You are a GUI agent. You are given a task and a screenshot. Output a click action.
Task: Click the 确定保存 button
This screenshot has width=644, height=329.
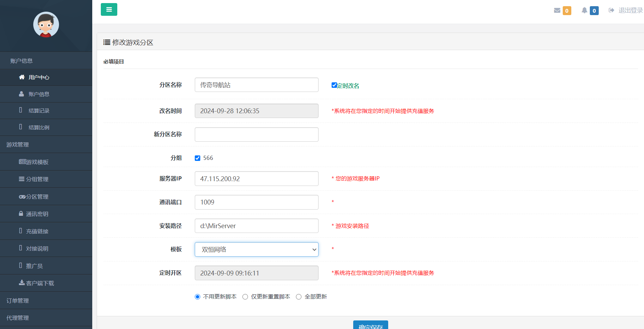371,325
